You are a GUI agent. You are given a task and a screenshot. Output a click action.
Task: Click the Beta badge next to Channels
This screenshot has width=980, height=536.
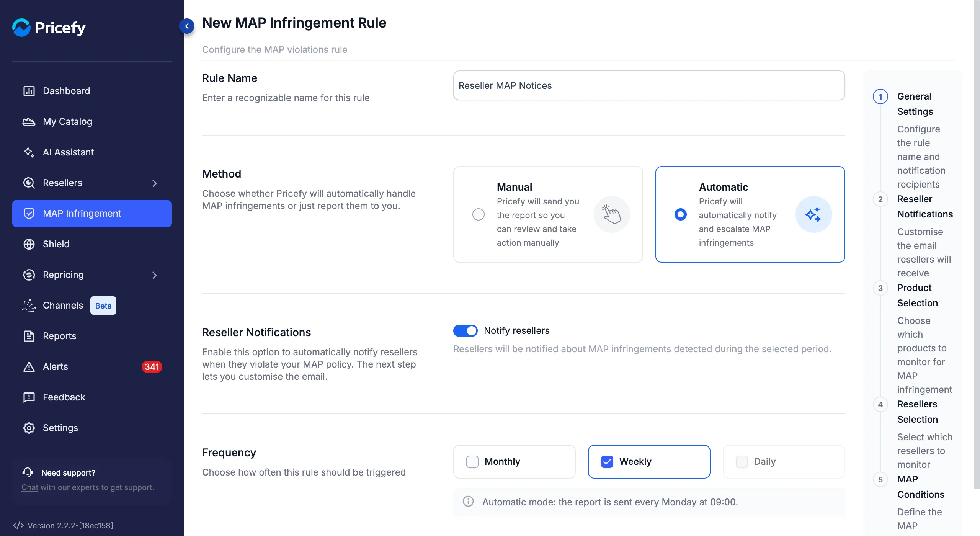[103, 306]
